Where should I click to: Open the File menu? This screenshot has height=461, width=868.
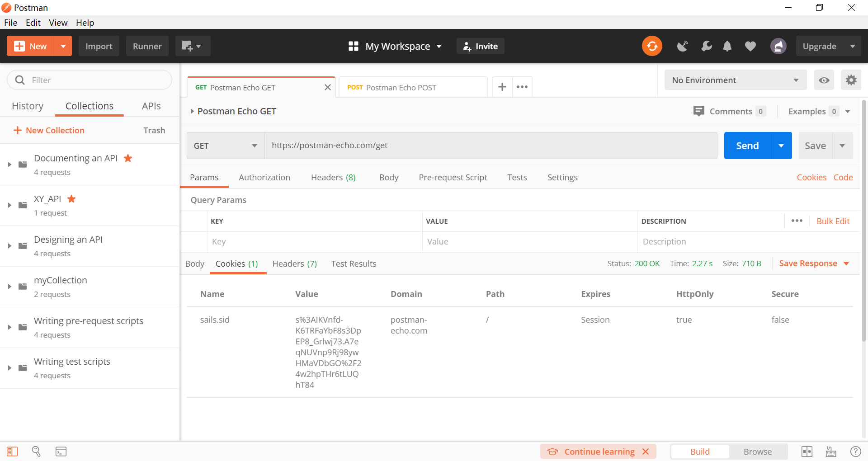point(11,23)
